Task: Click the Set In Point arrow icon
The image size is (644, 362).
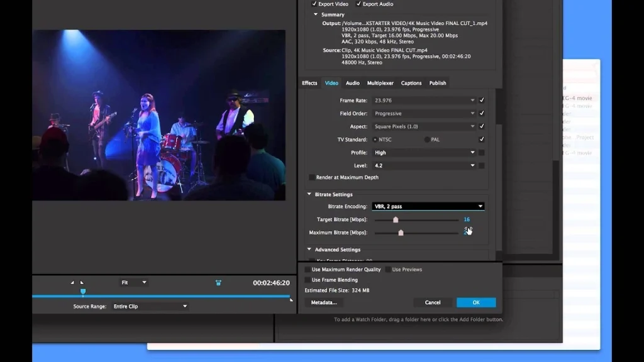Action: click(72, 283)
